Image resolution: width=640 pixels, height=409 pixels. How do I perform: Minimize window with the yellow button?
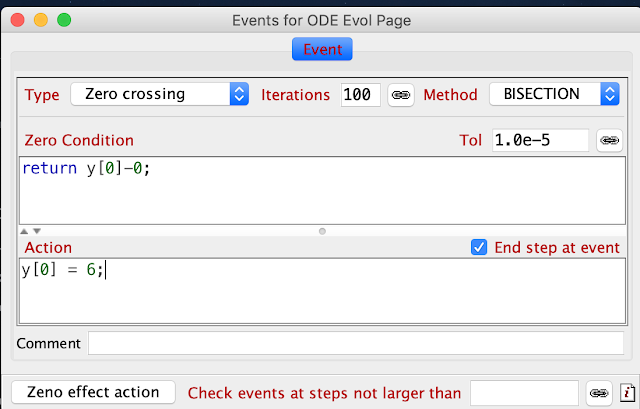pos(41,20)
